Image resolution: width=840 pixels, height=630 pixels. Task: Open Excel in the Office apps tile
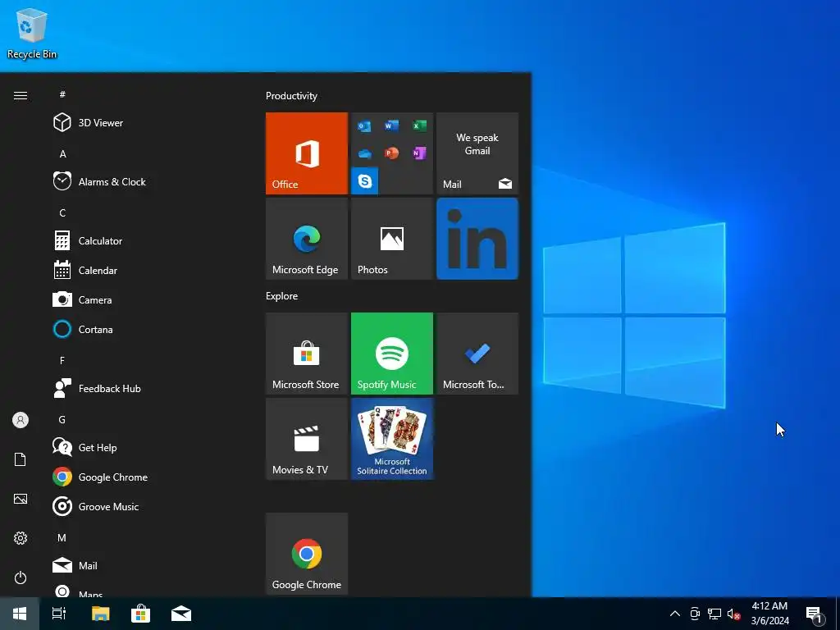[x=419, y=126]
